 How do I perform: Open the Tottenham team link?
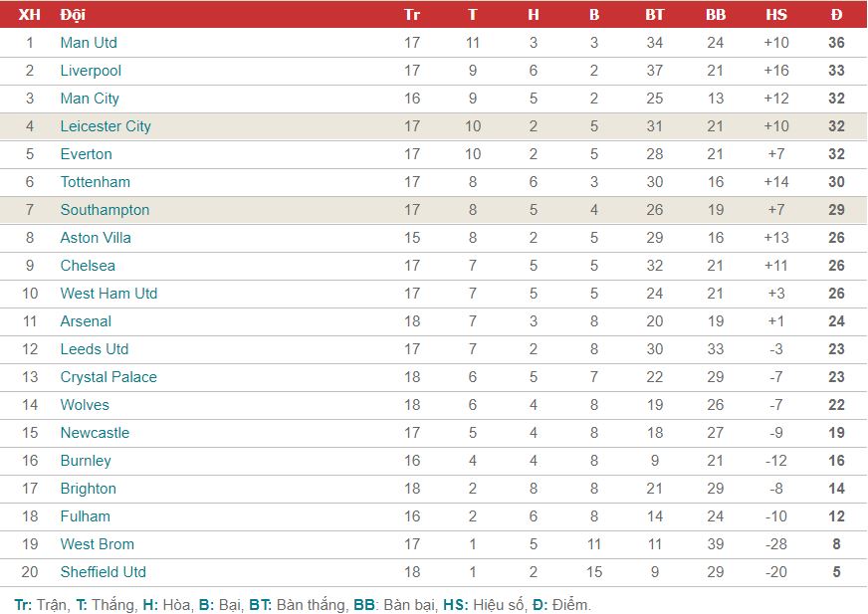click(x=96, y=182)
